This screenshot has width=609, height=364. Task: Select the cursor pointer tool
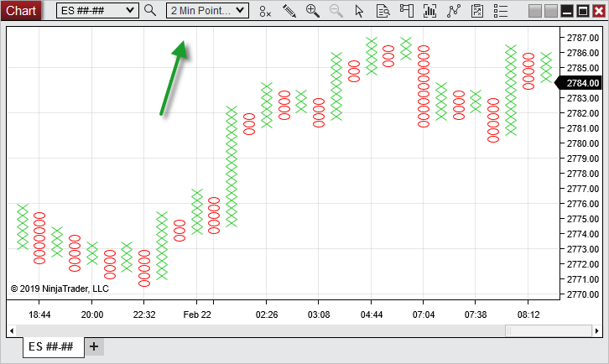[x=359, y=10]
